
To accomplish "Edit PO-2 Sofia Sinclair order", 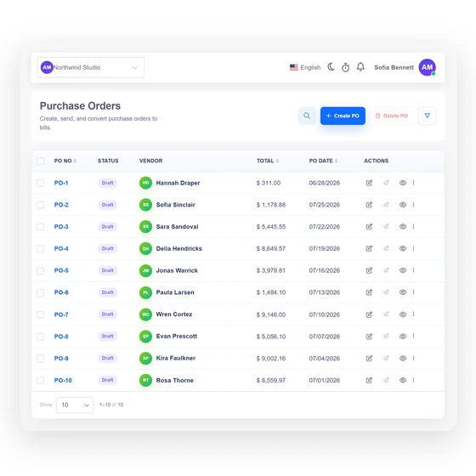I will pos(369,205).
